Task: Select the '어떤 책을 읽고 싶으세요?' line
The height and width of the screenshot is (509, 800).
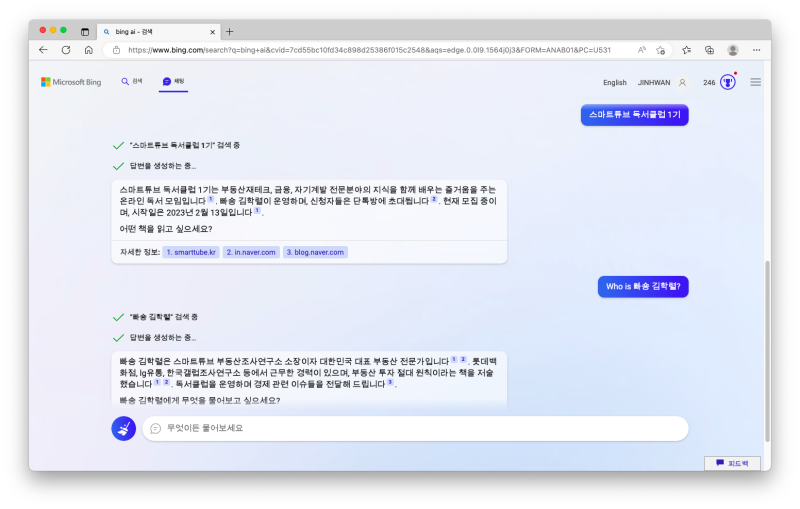Action: (x=166, y=229)
